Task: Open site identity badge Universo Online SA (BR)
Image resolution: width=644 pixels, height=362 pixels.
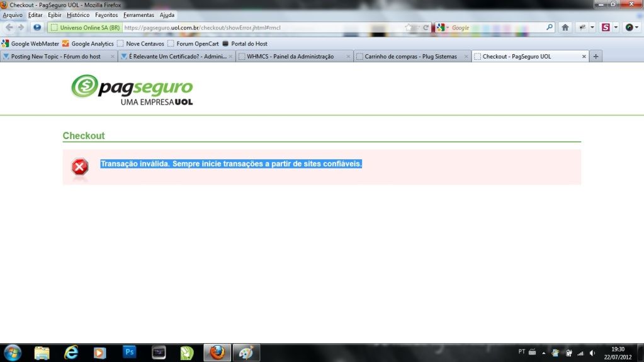Action: (85, 28)
